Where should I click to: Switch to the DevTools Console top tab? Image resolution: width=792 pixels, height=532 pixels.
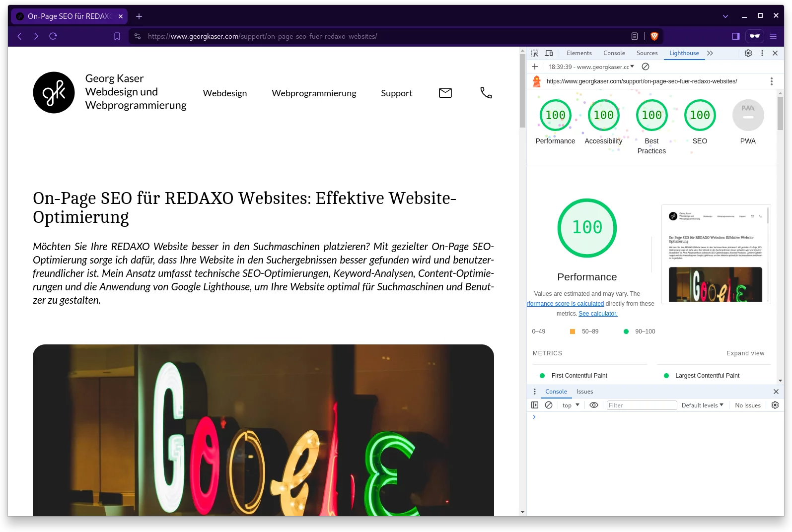pyautogui.click(x=614, y=53)
